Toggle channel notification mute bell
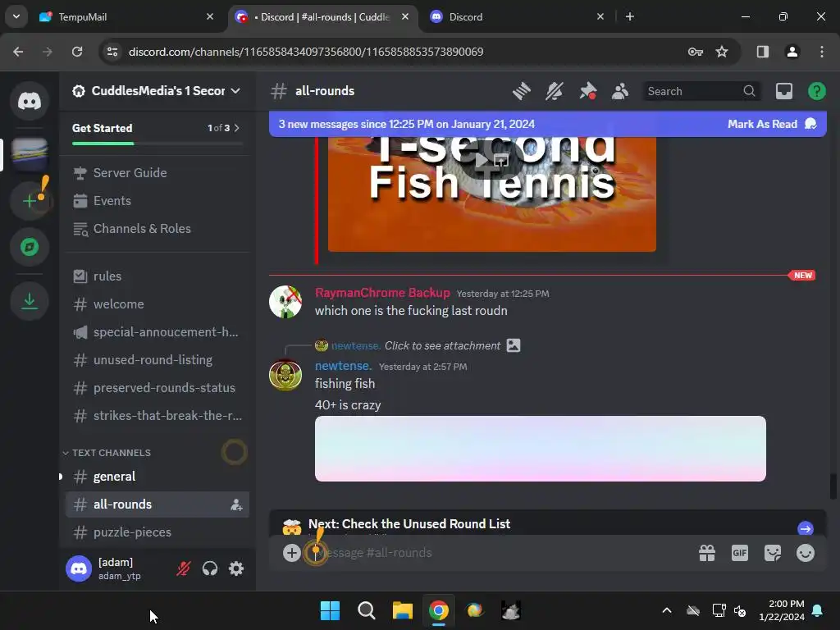Viewport: 840px width, 630px height. (554, 91)
